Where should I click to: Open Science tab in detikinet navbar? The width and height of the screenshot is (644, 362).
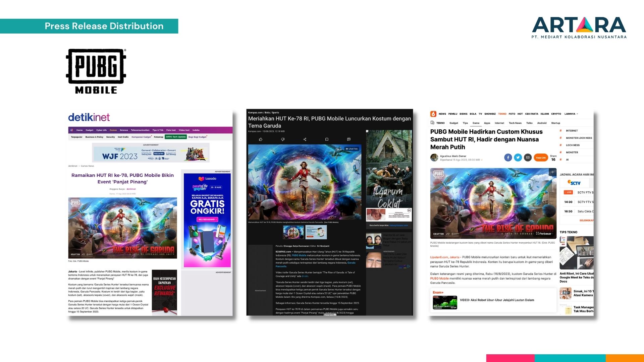click(124, 130)
